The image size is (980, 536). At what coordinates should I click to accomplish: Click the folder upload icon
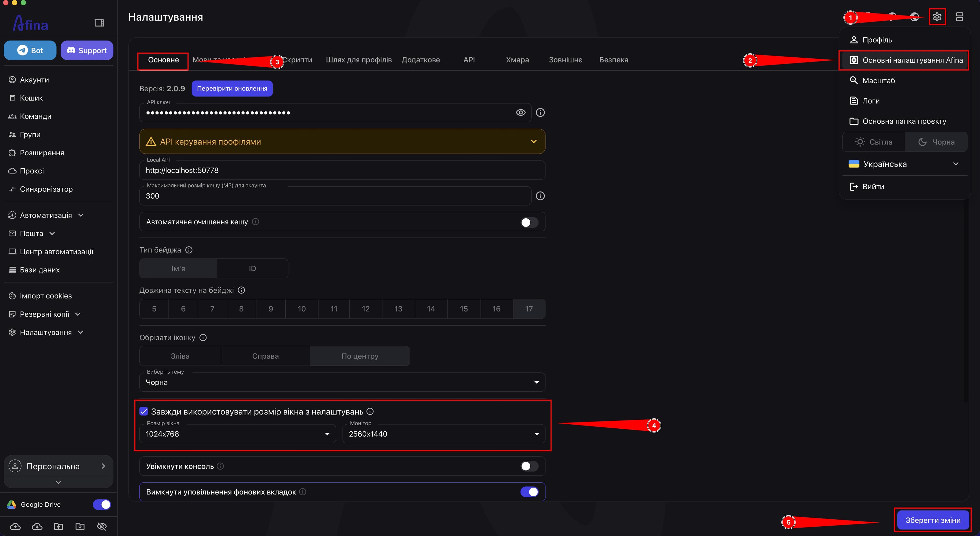point(59,526)
